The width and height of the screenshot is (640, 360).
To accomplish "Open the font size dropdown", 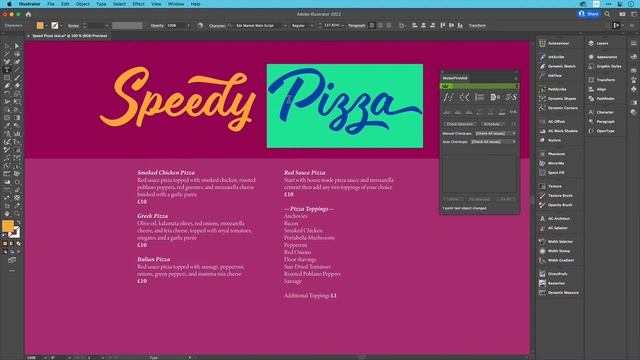I will [343, 26].
